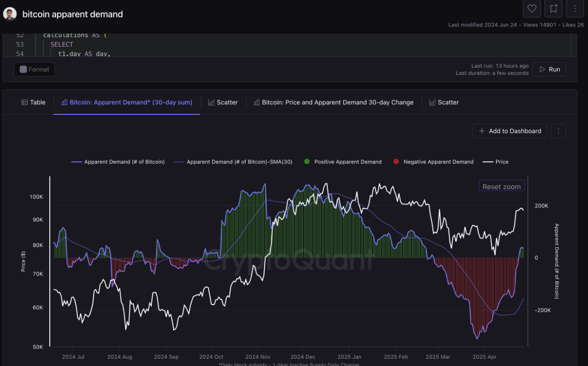Image resolution: width=588 pixels, height=366 pixels.
Task: Run the SQL query
Action: (549, 69)
